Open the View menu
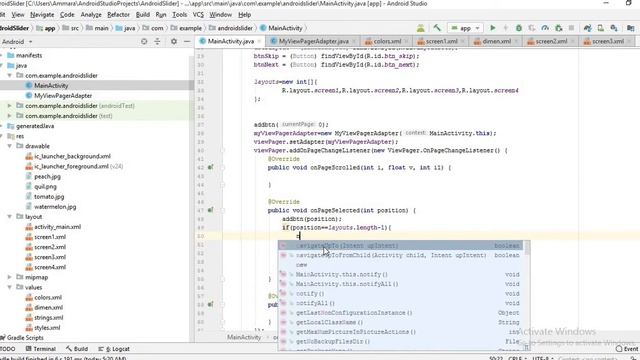Screen dimensions: 640x360 pos(18,15)
